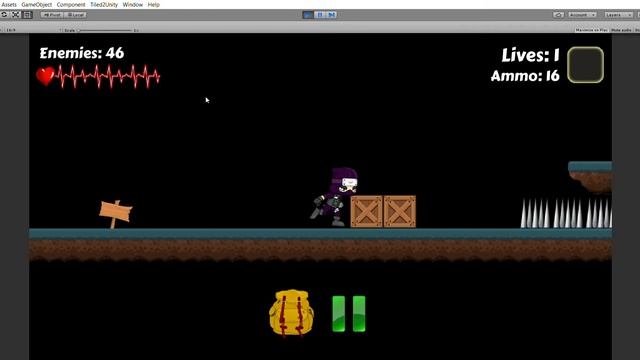Open the Tiled2Unity menu
The width and height of the screenshot is (640, 360).
(x=104, y=4)
